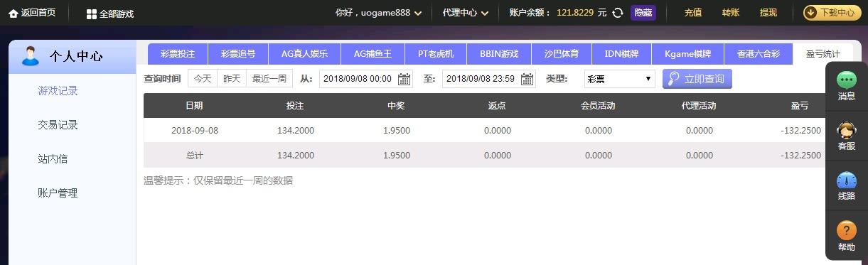
Task: Expand the 代理中心 dropdown
Action: [485, 13]
